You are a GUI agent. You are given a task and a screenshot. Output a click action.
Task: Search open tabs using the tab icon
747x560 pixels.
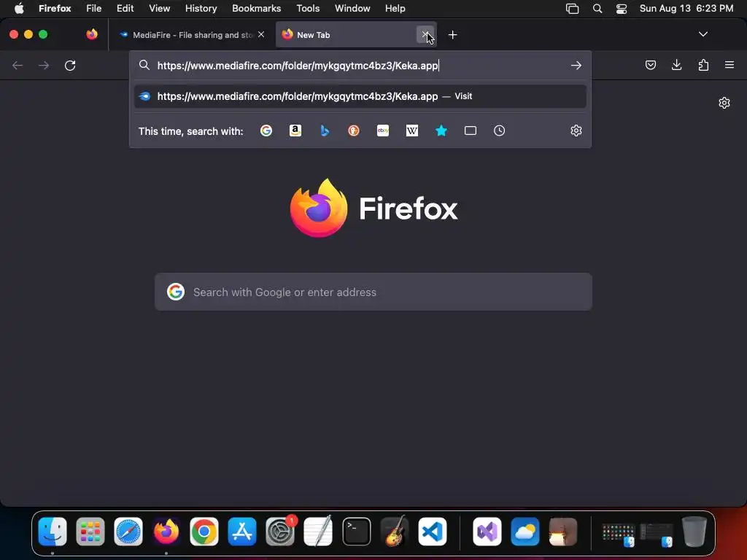click(471, 131)
